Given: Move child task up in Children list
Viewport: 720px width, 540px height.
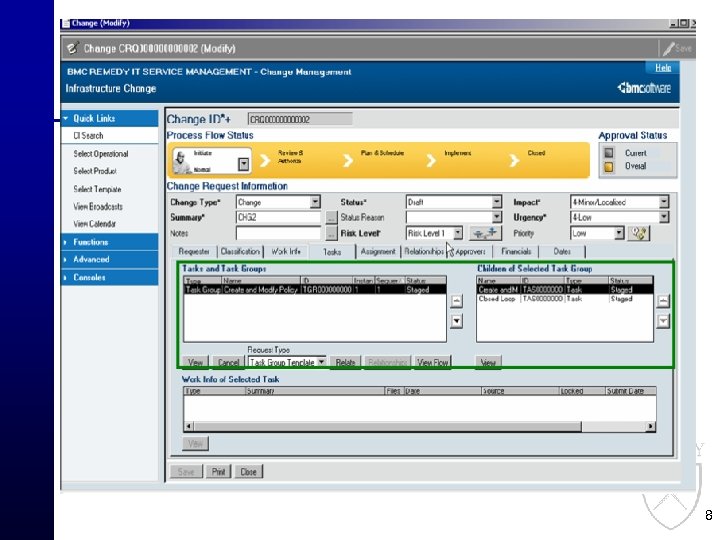Looking at the screenshot, I should coord(663,301).
